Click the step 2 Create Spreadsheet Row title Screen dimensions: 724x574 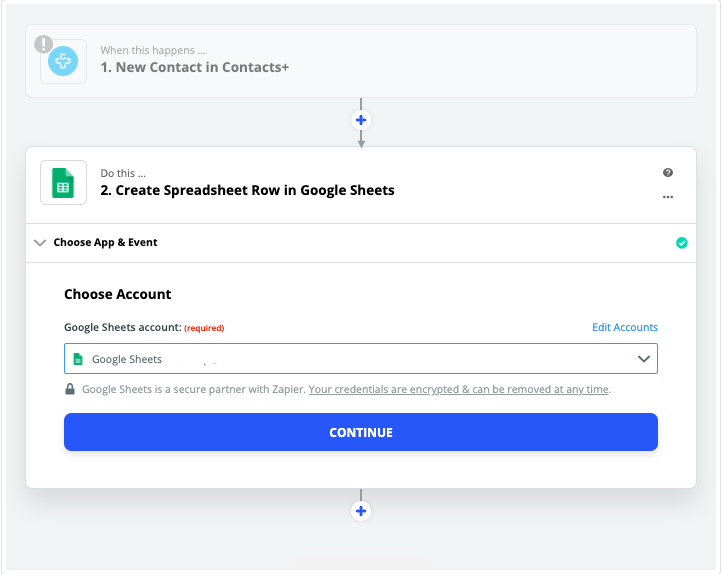[247, 190]
